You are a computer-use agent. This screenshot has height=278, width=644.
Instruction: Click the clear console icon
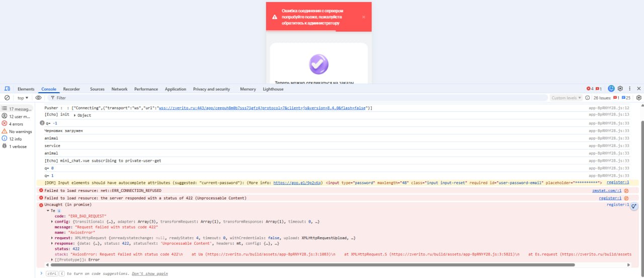click(x=7, y=98)
